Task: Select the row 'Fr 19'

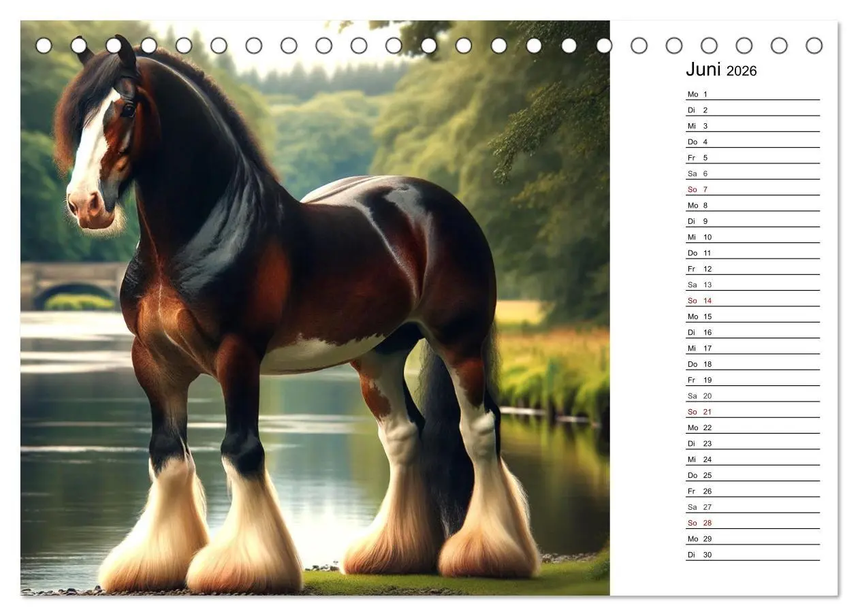Action: pos(752,380)
